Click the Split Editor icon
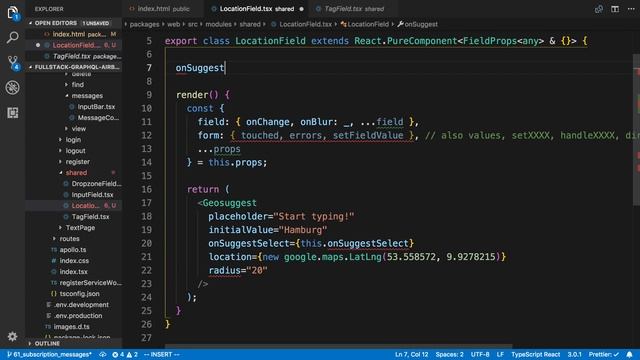The width and height of the screenshot is (640, 360). tap(615, 9)
